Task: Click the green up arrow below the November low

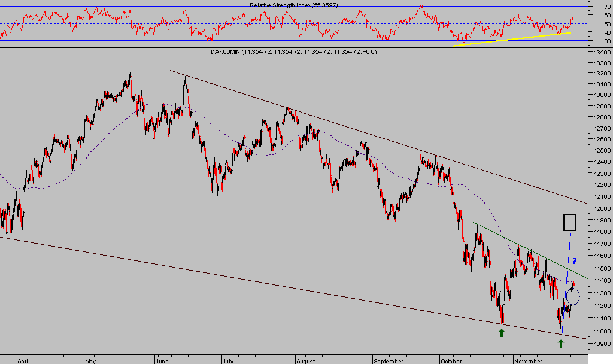Action: pos(561,343)
